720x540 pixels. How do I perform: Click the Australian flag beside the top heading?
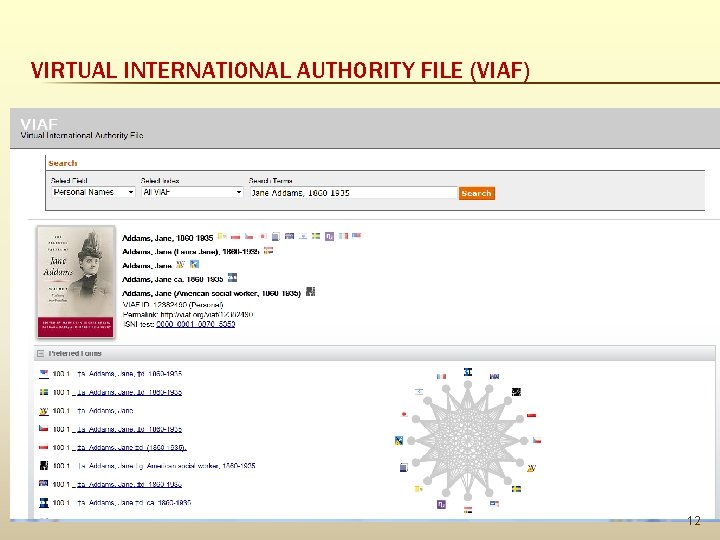(x=289, y=236)
